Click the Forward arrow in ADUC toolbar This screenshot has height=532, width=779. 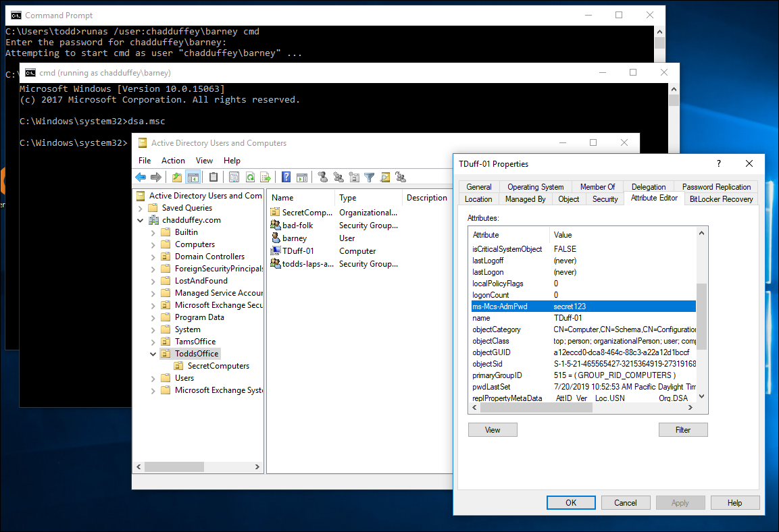click(156, 177)
